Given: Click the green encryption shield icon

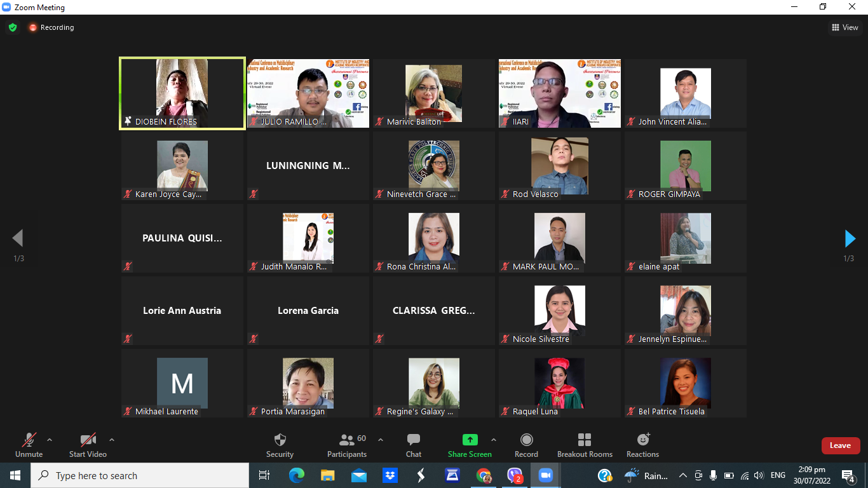Looking at the screenshot, I should pyautogui.click(x=13, y=27).
